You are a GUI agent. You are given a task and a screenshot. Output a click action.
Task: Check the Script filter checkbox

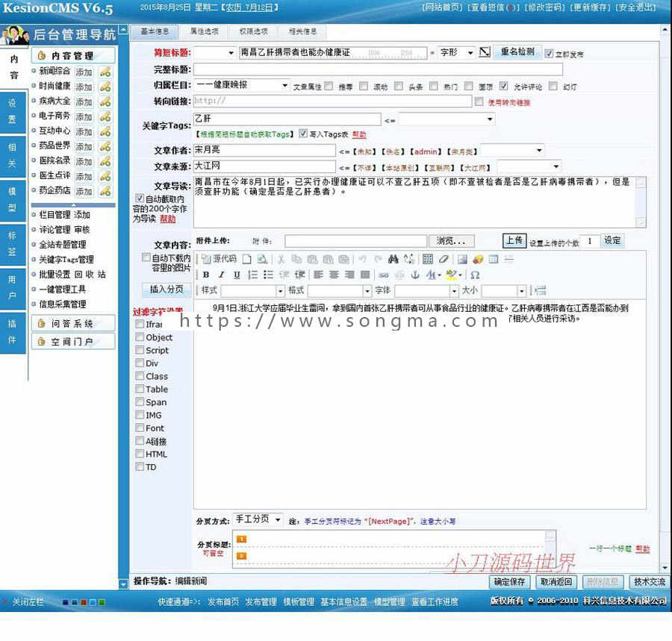point(140,350)
